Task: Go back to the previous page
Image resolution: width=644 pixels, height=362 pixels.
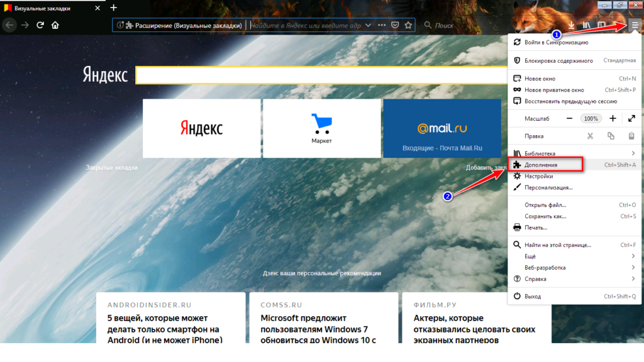Action: (x=9, y=25)
